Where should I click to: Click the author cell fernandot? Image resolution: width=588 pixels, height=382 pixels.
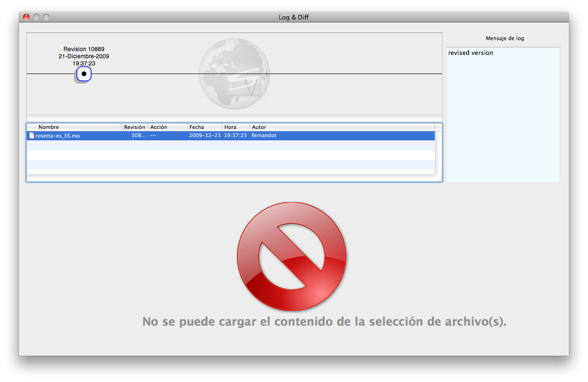coord(264,136)
